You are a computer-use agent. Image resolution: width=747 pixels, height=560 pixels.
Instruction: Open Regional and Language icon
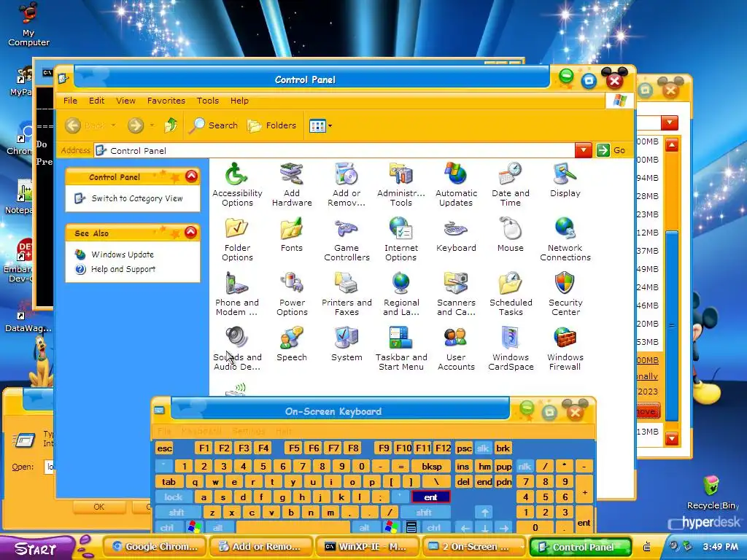point(401,295)
